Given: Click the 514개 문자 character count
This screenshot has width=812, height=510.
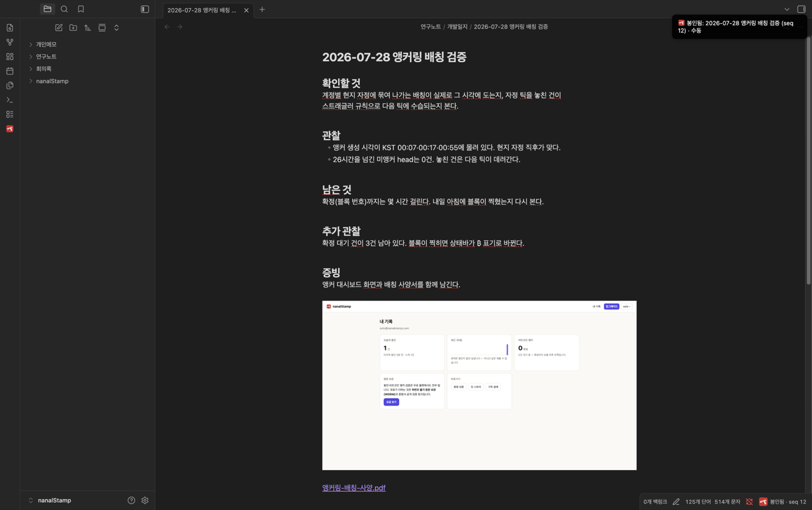Looking at the screenshot, I should [x=727, y=502].
